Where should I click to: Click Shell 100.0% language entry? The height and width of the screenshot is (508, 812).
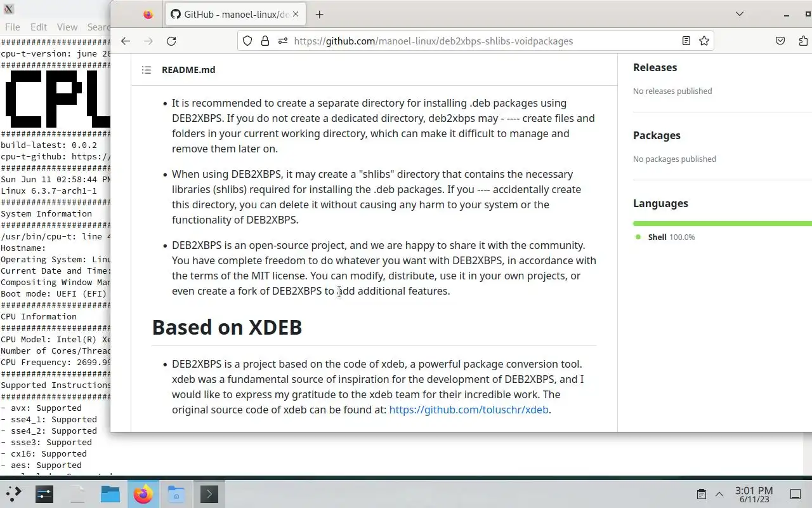click(665, 237)
